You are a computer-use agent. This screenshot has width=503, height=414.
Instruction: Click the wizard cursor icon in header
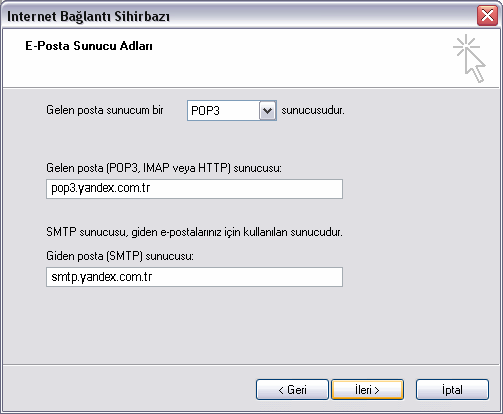[x=469, y=58]
